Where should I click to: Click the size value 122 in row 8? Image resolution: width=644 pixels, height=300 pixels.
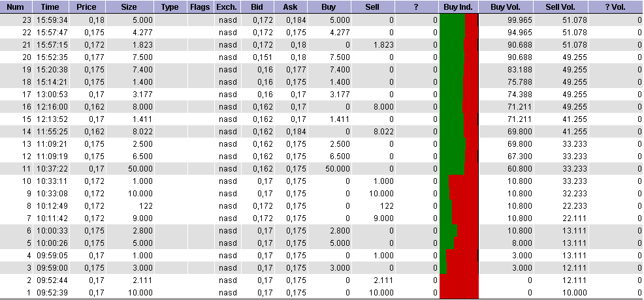pos(146,205)
